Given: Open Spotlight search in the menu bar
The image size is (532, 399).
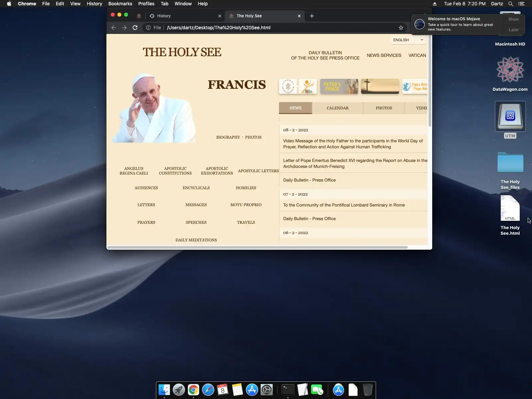Looking at the screenshot, I should pos(511,4).
